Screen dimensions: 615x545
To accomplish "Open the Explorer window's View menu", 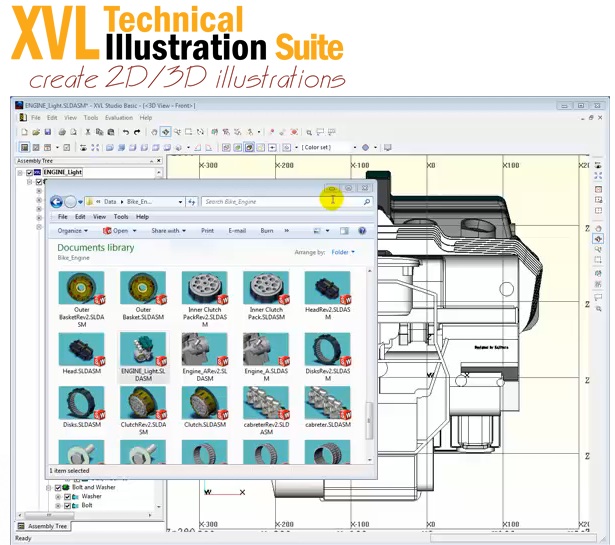I will coord(99,217).
